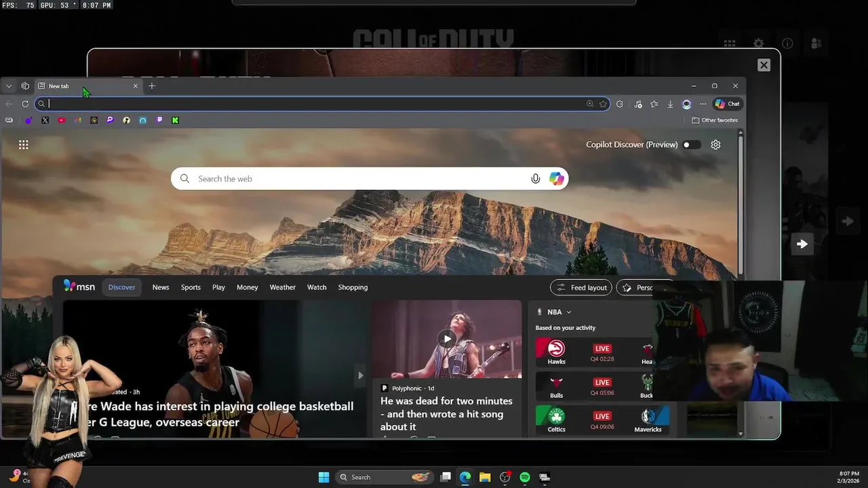
Task: Open the X bookmark in favorites bar
Action: (45, 120)
